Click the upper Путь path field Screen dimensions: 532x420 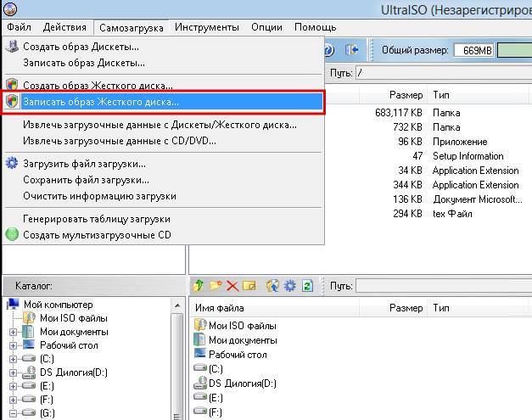[x=444, y=73]
